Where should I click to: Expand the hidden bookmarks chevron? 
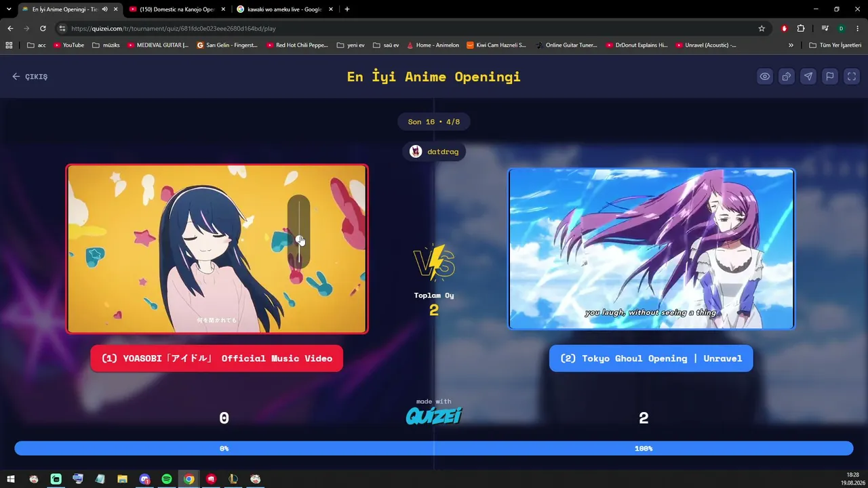[791, 45]
